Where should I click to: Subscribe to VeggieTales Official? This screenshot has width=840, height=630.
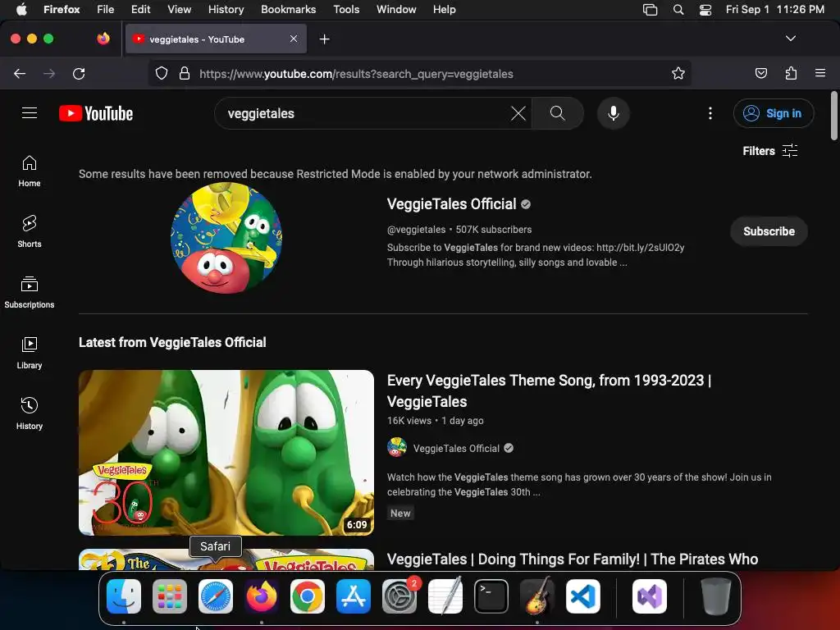[x=768, y=231]
